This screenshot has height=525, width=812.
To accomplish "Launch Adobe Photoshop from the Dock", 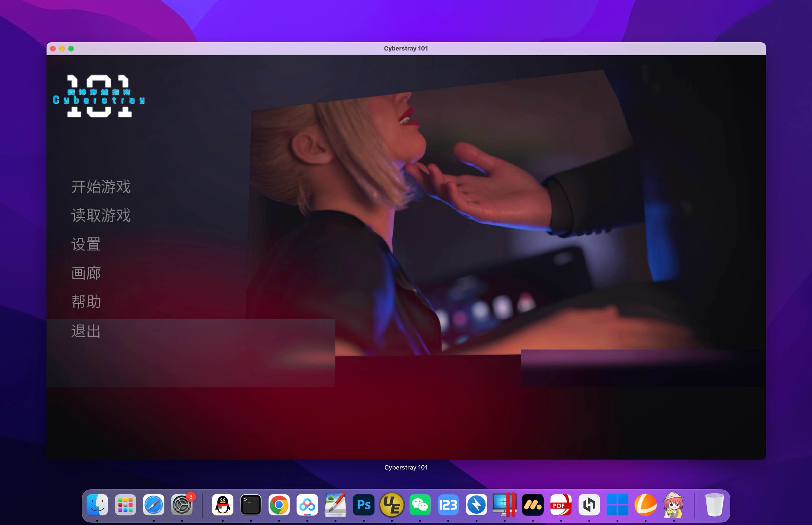I will click(363, 504).
